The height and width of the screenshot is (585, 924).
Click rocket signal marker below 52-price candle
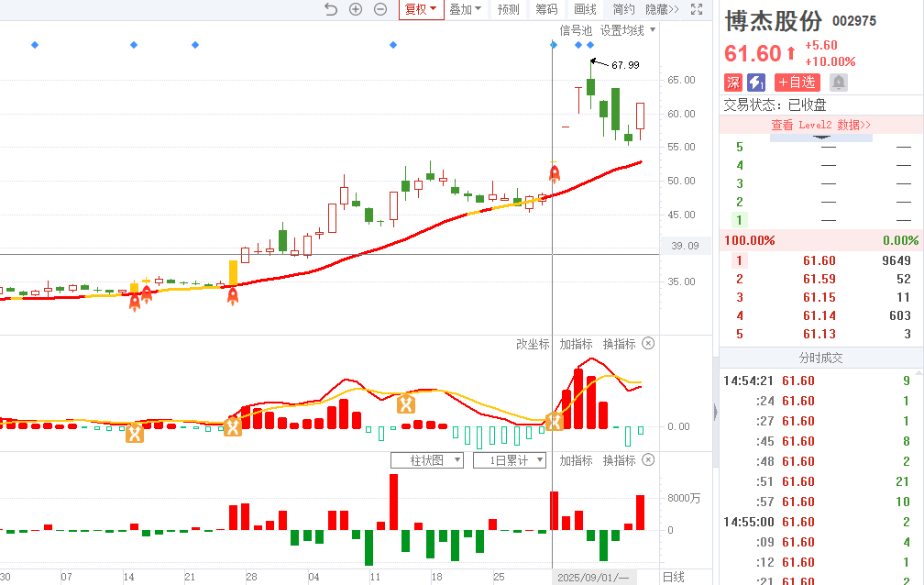554,172
